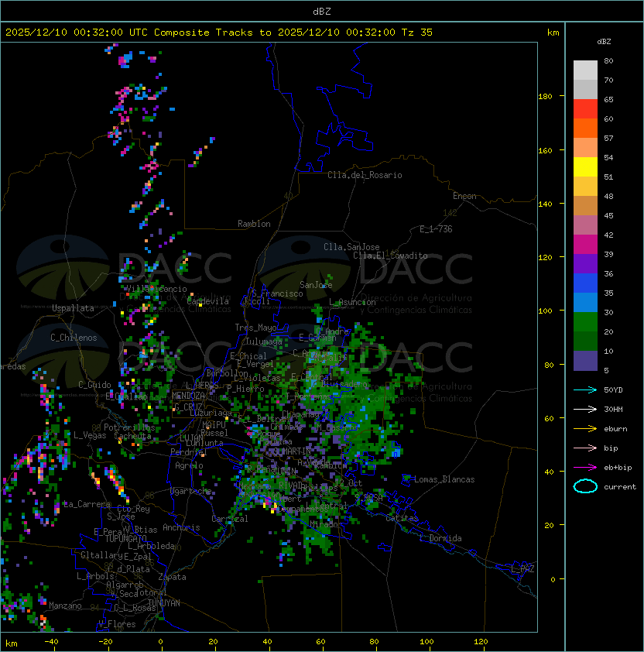
Task: Click the 'L_PAZ' place label
Action: [522, 569]
